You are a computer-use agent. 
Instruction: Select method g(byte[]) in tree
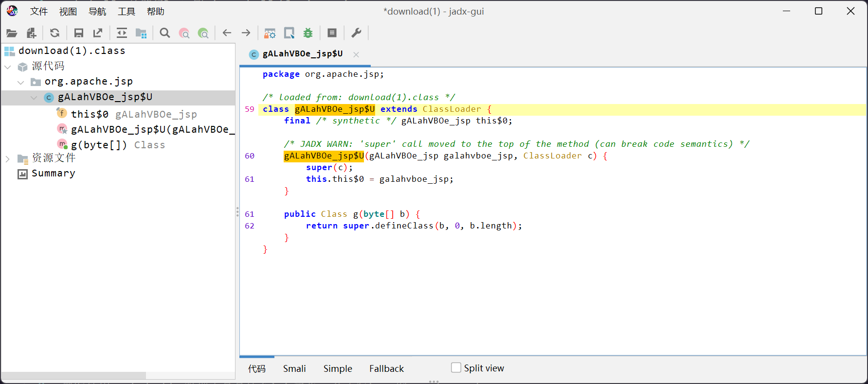click(x=118, y=145)
